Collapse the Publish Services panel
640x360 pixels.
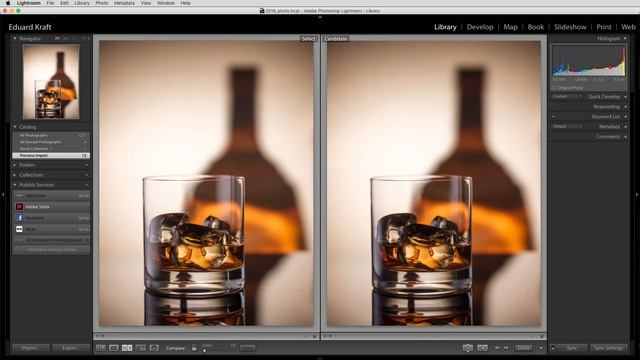coord(15,185)
